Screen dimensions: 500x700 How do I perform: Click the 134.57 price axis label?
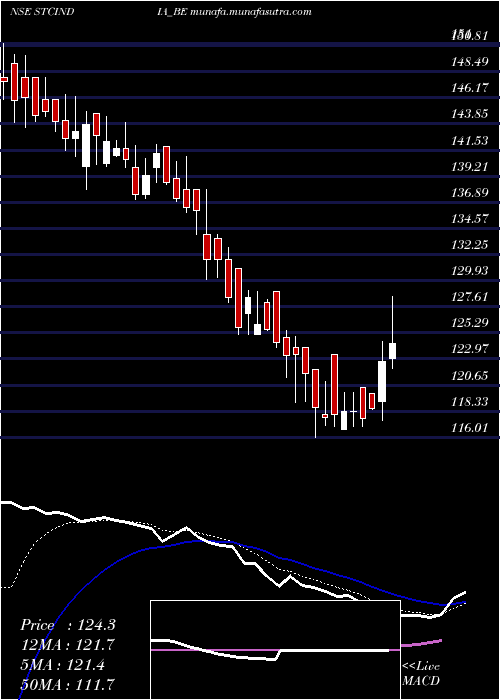click(x=471, y=219)
